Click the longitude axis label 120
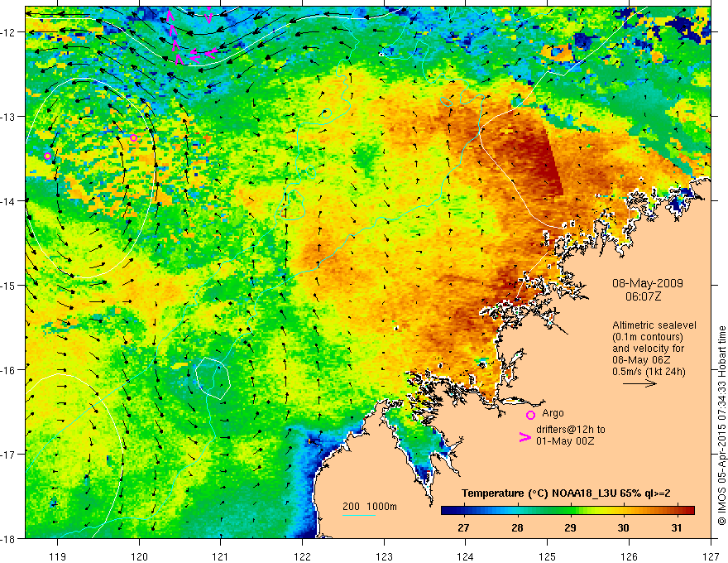 (x=139, y=556)
